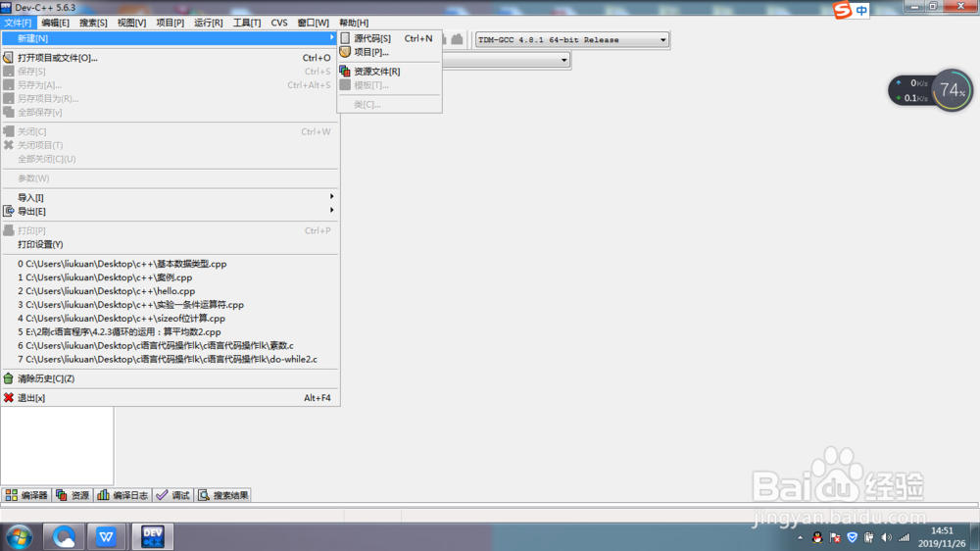Click the network signal tray icon
This screenshot has height=551, width=980.
(904, 537)
